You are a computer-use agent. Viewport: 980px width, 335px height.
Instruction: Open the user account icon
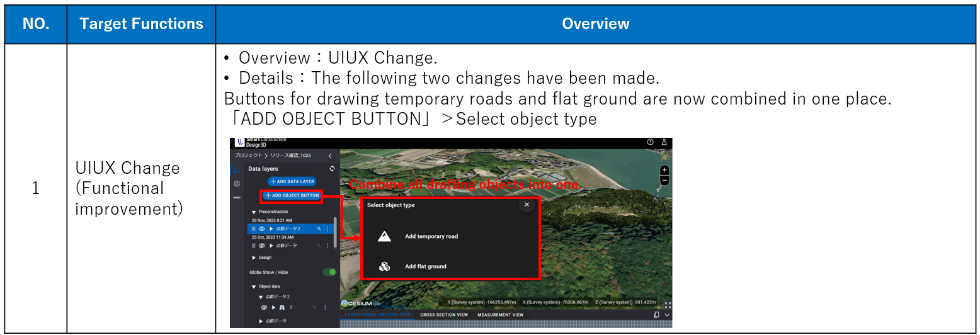click(x=664, y=143)
